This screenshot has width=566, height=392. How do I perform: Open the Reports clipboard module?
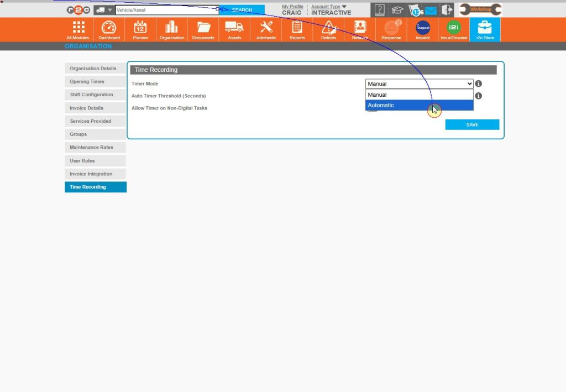click(x=297, y=30)
